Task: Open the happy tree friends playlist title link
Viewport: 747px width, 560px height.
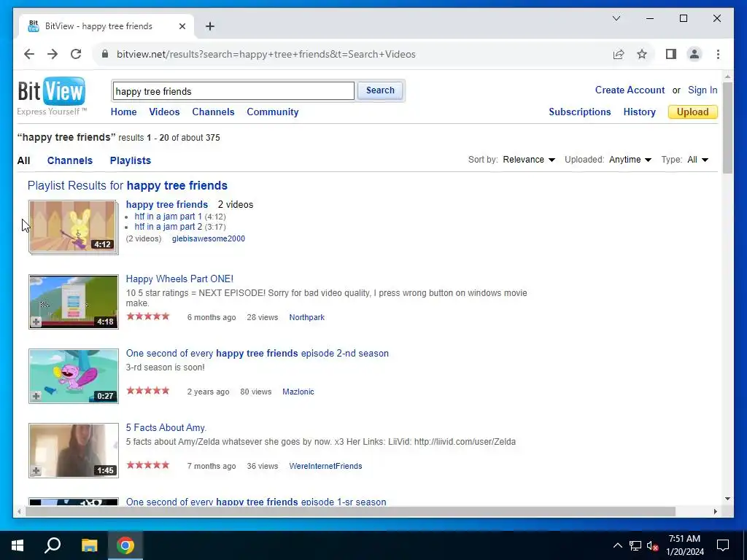Action: point(167,204)
